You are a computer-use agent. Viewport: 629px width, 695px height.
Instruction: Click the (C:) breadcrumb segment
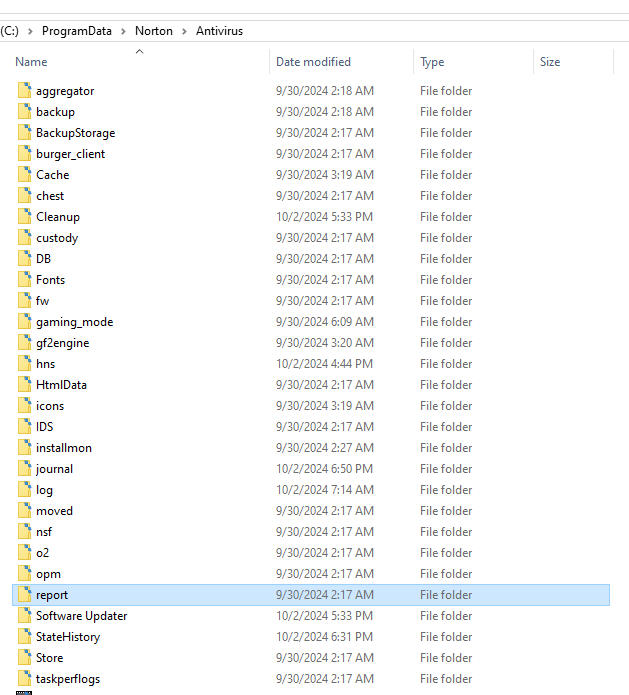point(9,31)
